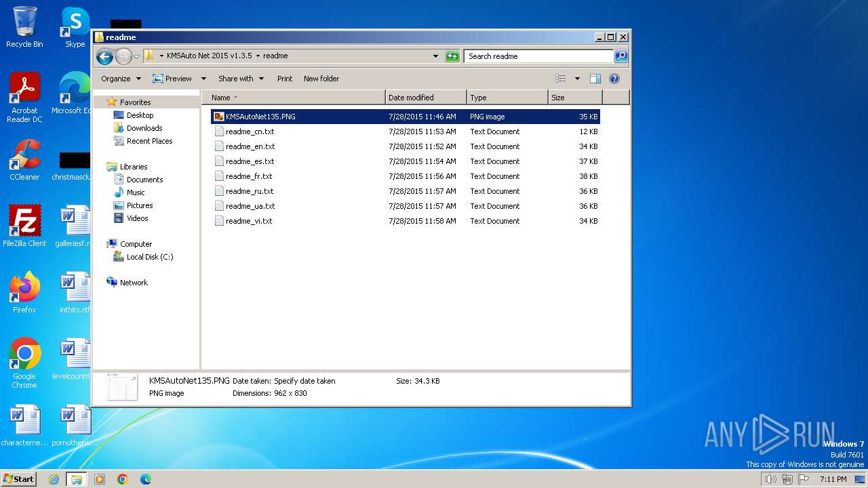
Task: Select the Recycle Bin desktop icon
Action: pyautogui.click(x=24, y=27)
